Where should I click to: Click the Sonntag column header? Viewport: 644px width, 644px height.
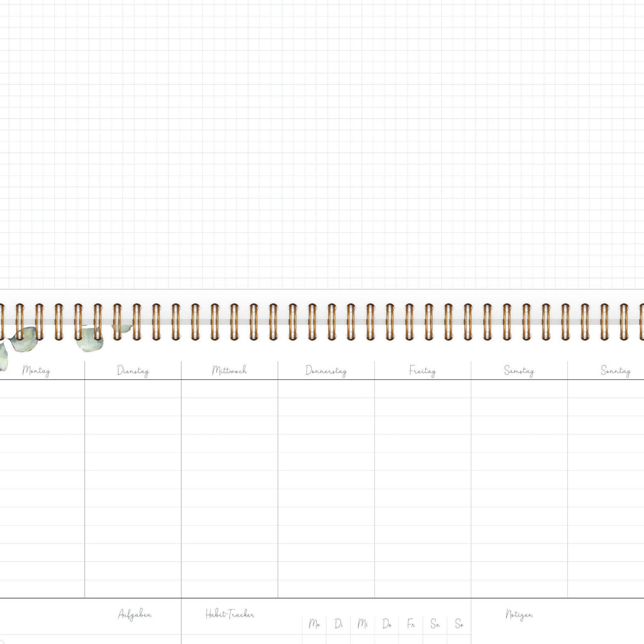click(x=615, y=370)
